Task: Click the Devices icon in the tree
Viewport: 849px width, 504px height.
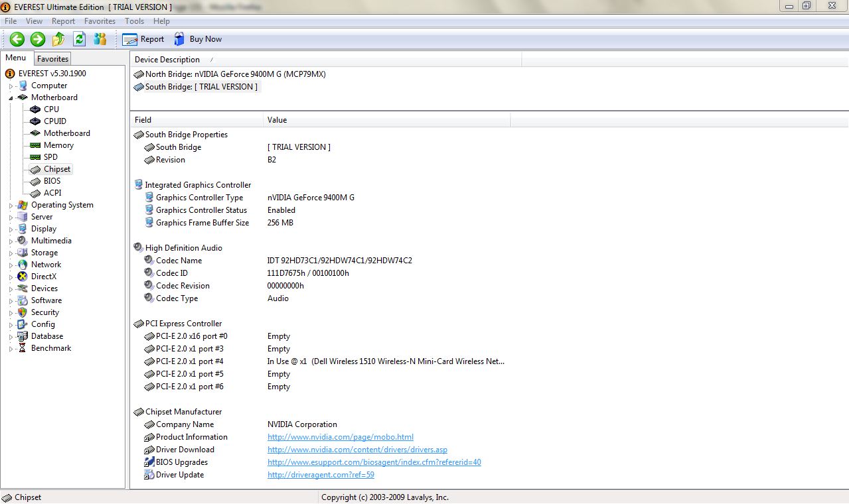Action: [x=23, y=288]
